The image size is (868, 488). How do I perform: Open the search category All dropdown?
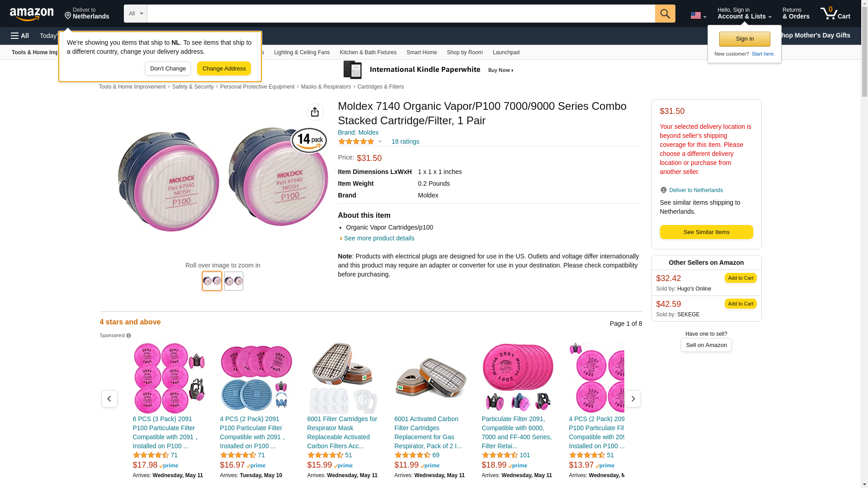(136, 14)
